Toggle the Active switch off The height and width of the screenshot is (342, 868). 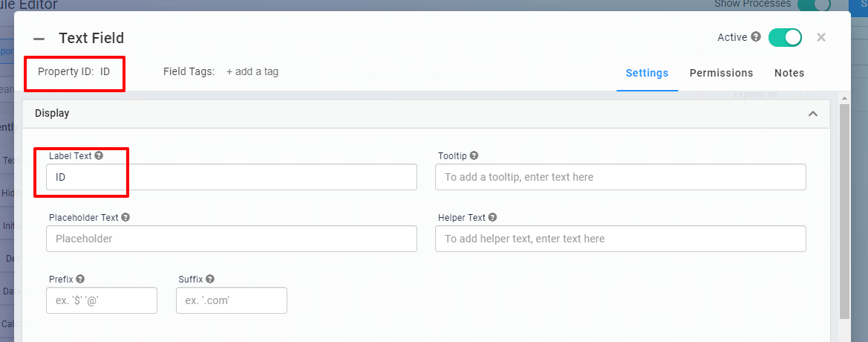click(x=785, y=37)
